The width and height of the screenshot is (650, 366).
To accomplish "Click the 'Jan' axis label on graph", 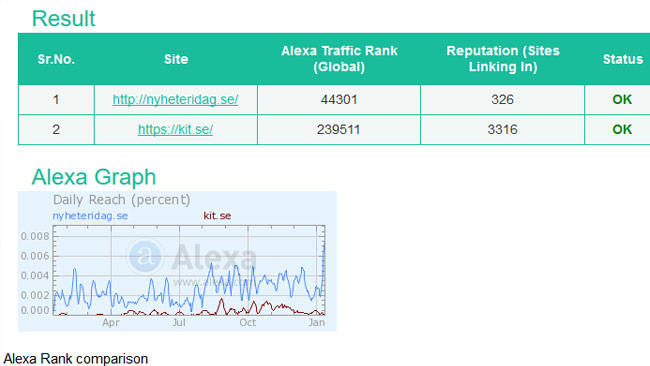I will tap(317, 322).
